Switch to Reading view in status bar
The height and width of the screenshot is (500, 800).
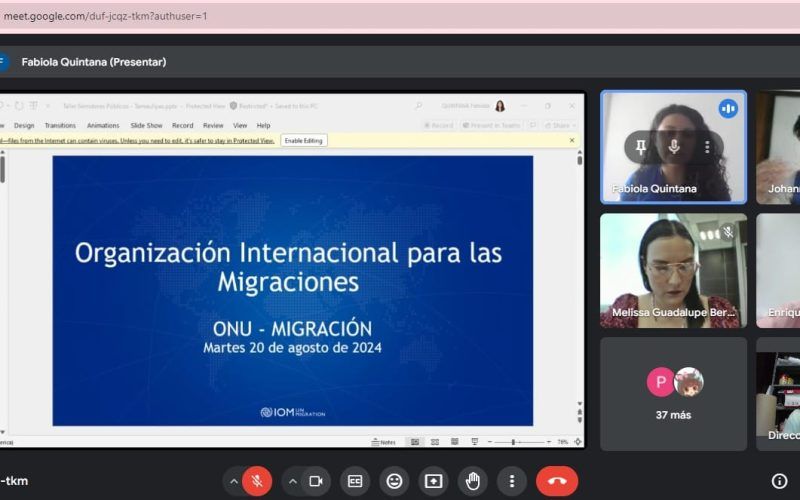455,442
